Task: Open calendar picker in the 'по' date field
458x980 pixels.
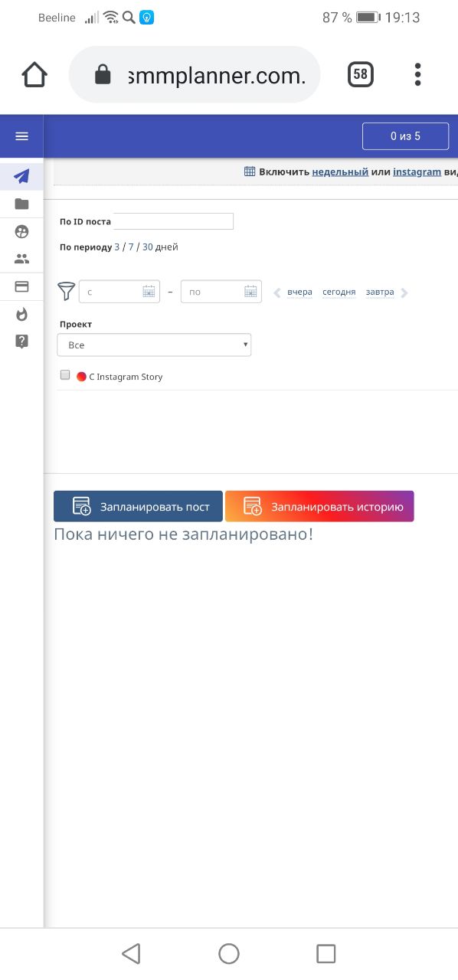Action: point(250,292)
